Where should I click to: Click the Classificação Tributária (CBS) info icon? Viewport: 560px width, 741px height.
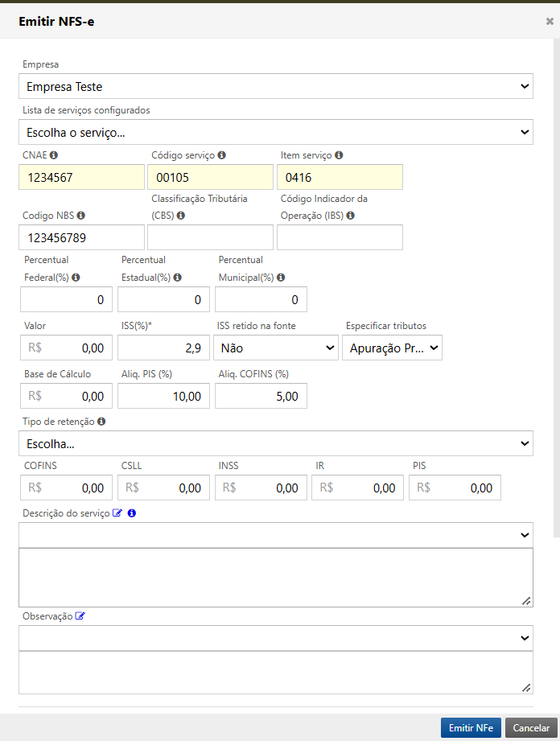[x=181, y=216]
